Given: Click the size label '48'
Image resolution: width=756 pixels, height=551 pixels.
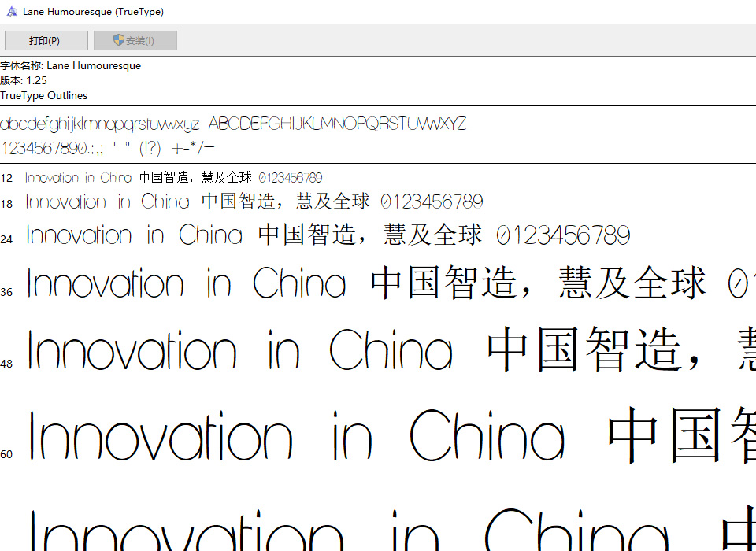Looking at the screenshot, I should (6, 364).
